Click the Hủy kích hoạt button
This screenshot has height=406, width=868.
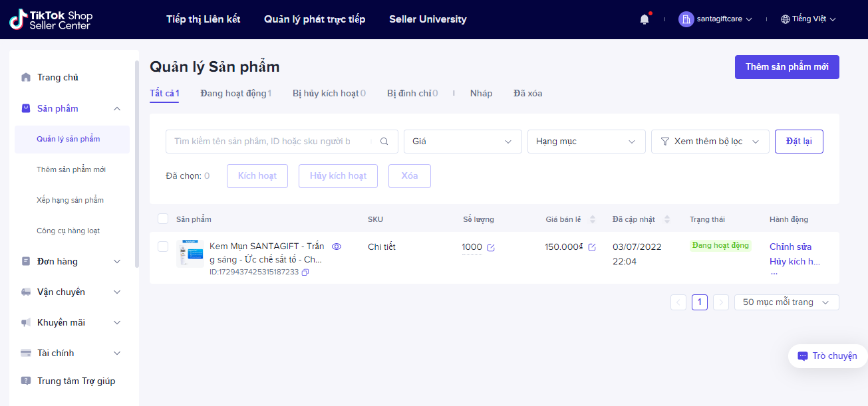coord(338,176)
